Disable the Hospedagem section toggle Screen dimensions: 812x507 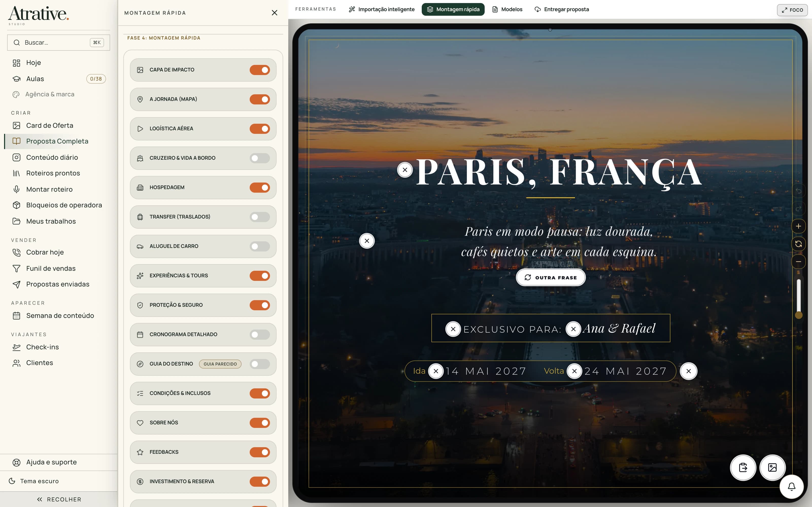(x=260, y=188)
